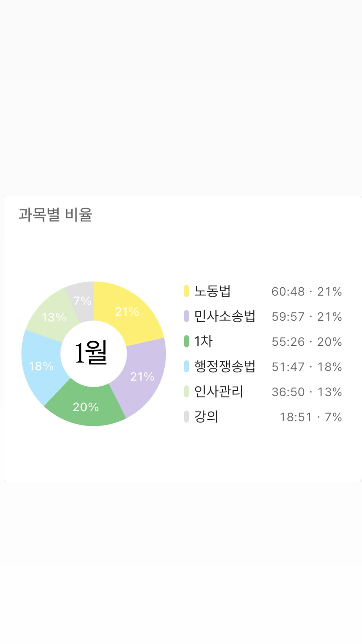The height and width of the screenshot is (644, 362).
Task: Select the blue 18% donut segment
Action: (41, 366)
